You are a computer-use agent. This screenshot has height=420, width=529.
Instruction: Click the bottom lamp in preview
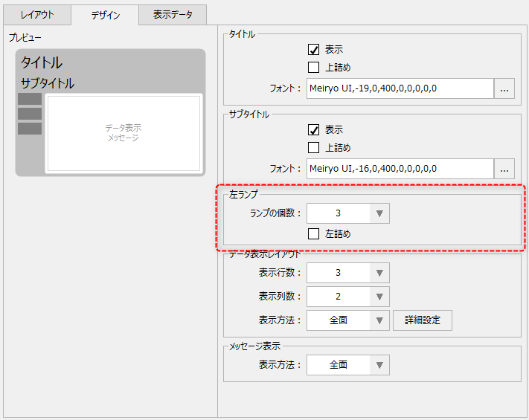[30, 129]
